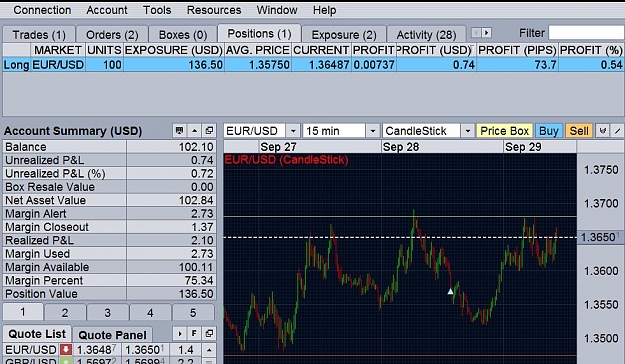The height and width of the screenshot is (364, 625).
Task: Sort by the EXPOSURE (USD) column header
Action: coord(174,50)
